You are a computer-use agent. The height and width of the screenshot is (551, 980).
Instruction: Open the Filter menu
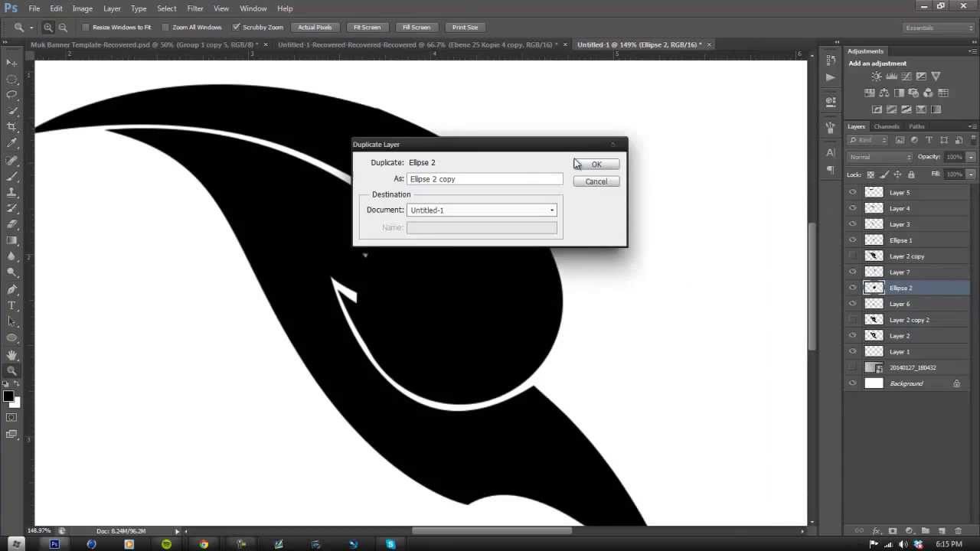195,8
